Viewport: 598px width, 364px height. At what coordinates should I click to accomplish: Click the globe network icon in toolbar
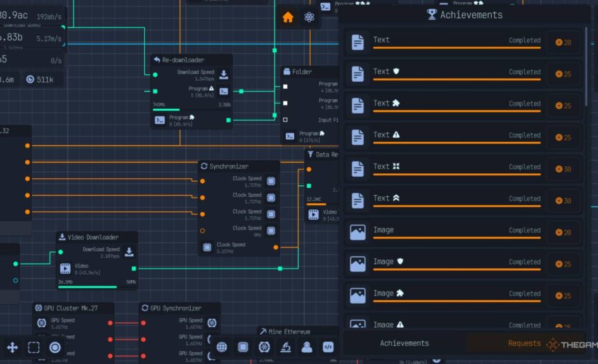coord(222,347)
